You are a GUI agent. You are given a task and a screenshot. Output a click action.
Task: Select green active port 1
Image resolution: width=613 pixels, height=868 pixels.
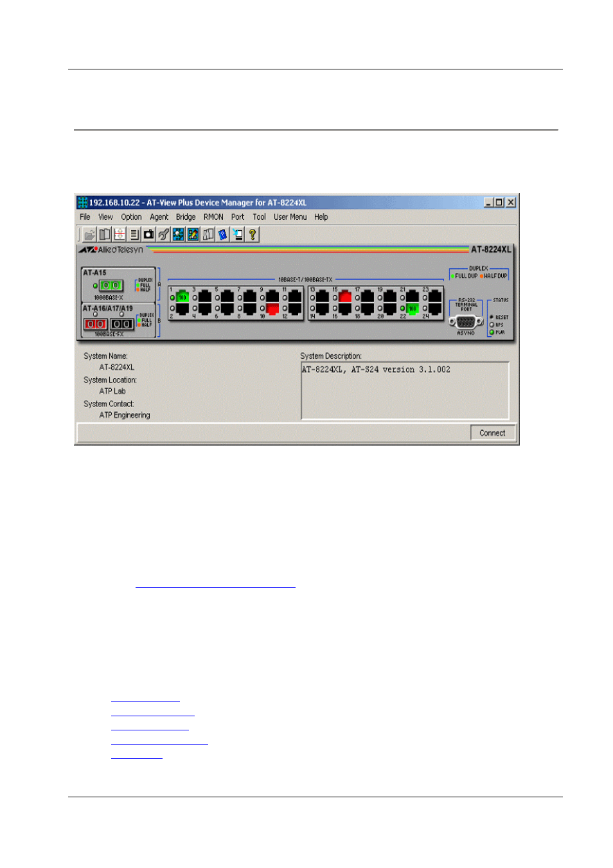[x=182, y=296]
